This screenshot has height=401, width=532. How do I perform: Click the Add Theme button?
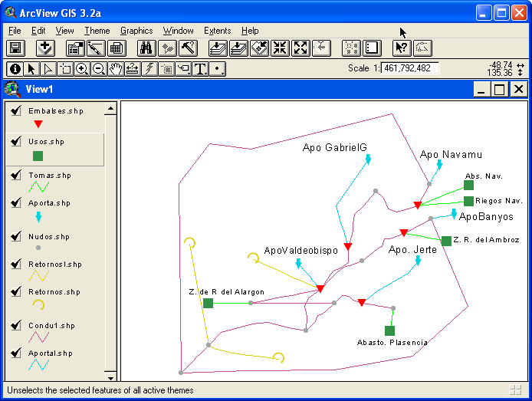point(45,48)
